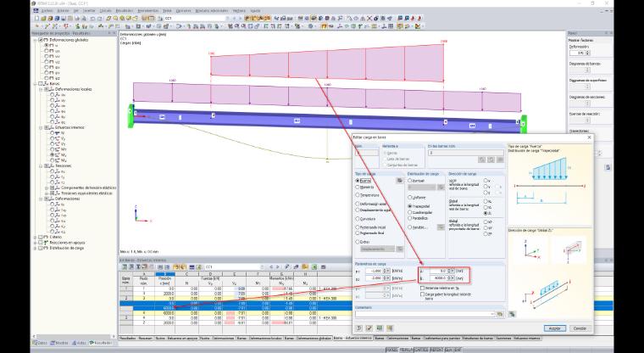Click first icon in results table toolbar
The width and height of the screenshot is (644, 353).
[124, 267]
